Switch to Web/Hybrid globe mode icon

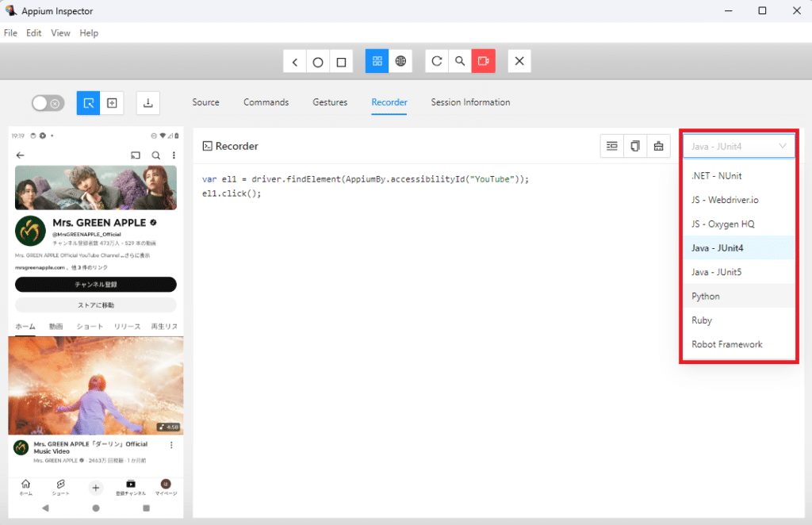click(400, 62)
